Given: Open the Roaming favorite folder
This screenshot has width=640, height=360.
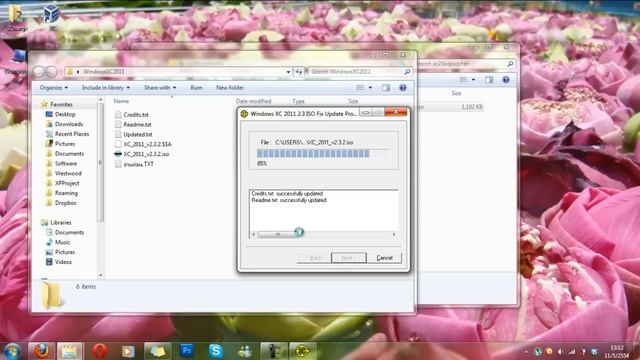Looking at the screenshot, I should (62, 193).
